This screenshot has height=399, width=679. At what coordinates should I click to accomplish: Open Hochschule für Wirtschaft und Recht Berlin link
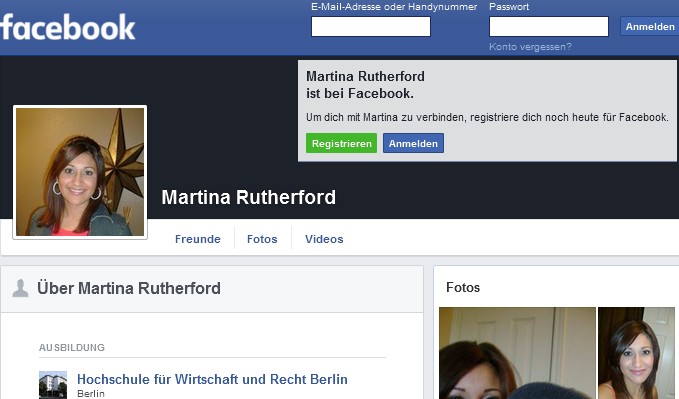212,379
